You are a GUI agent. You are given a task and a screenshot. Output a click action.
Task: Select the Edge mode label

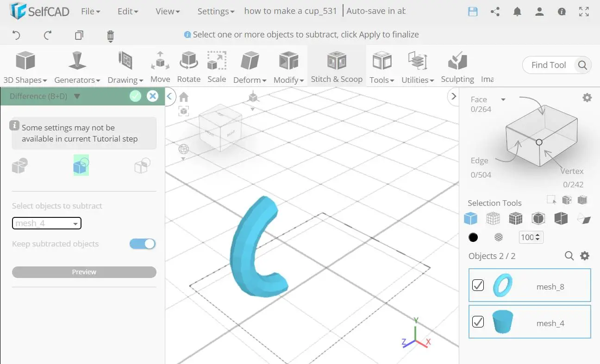coord(480,161)
